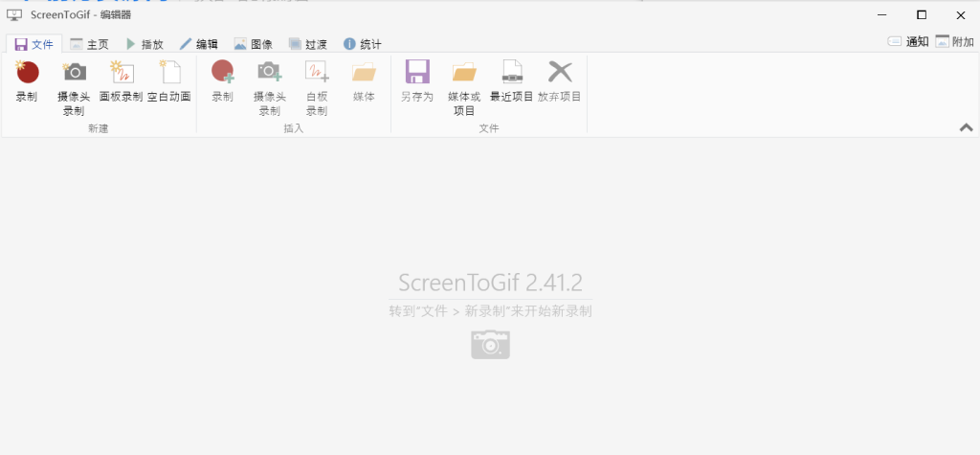Open the 统计 ribbon tab
This screenshot has height=455, width=980.
(362, 44)
